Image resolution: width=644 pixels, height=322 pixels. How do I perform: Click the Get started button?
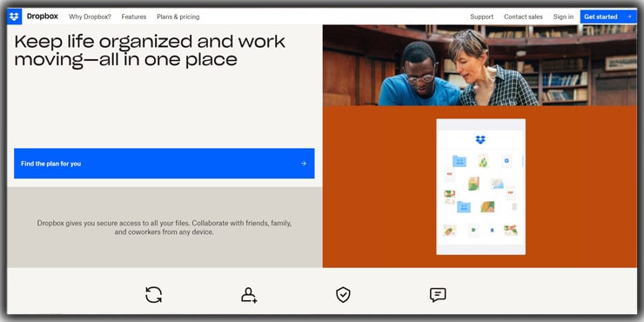point(608,17)
